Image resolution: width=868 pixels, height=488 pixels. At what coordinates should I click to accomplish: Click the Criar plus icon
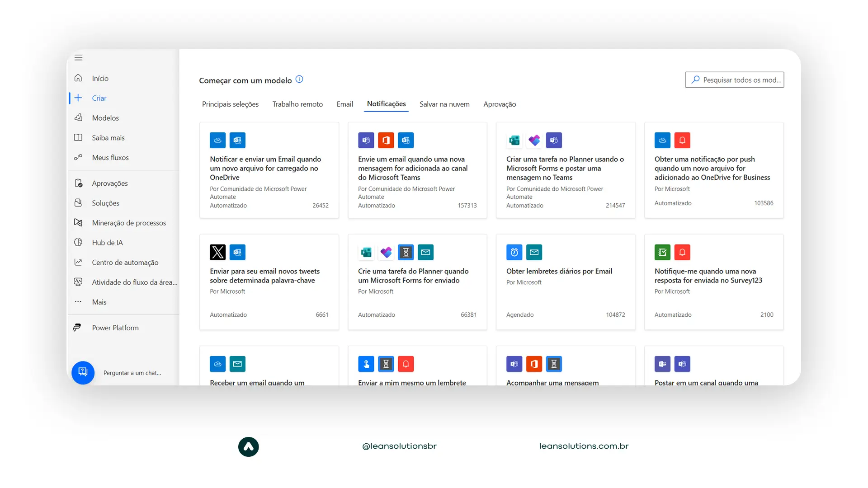point(78,98)
